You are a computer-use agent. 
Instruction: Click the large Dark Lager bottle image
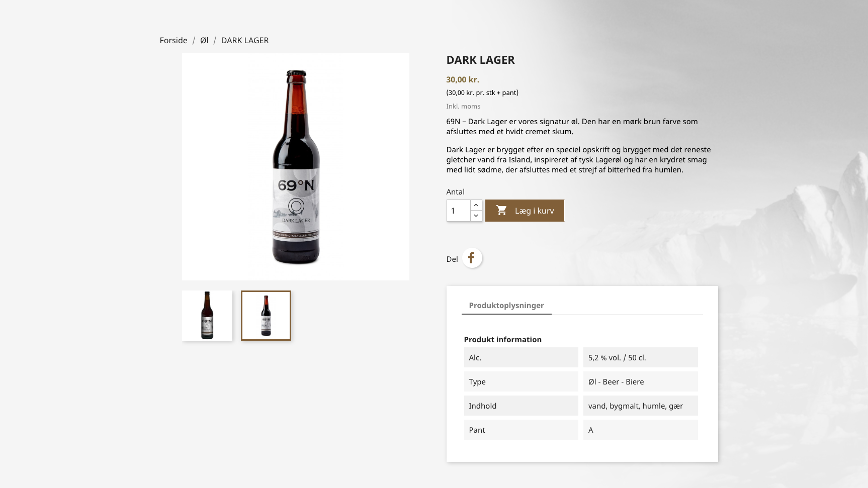296,167
